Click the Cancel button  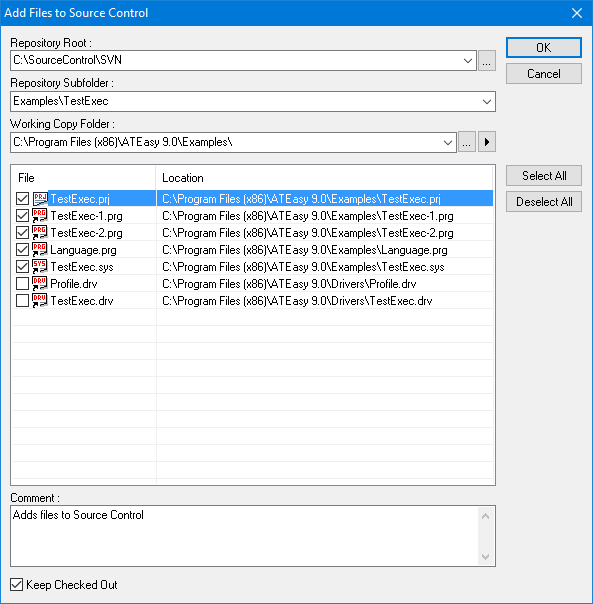544,74
